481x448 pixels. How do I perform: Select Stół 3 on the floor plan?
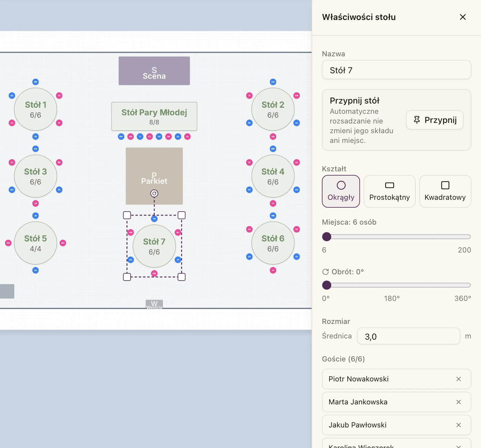click(x=35, y=176)
